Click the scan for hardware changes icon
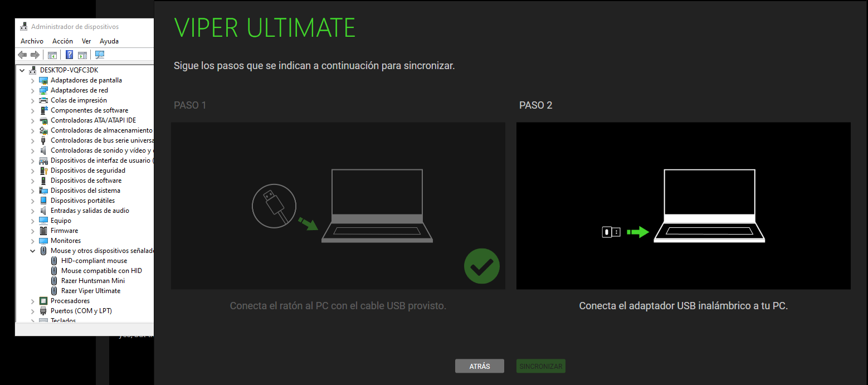868x385 pixels. point(100,55)
